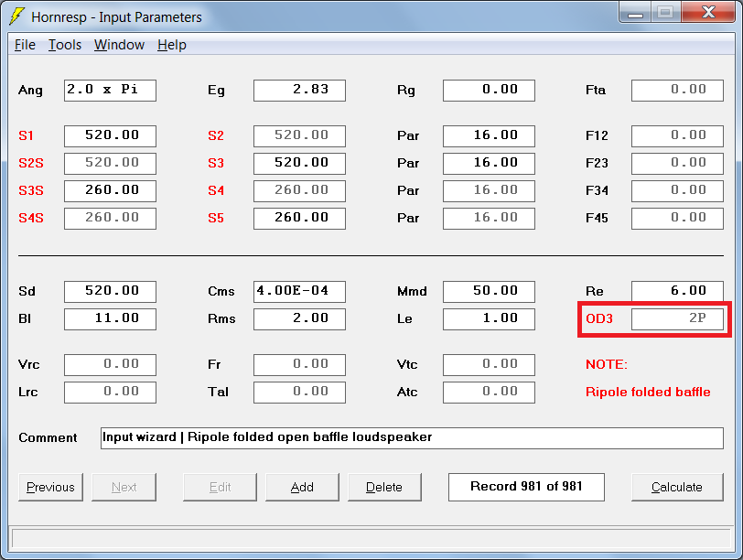
Task: Click the Hornresp lightning bolt title icon
Action: (17, 16)
